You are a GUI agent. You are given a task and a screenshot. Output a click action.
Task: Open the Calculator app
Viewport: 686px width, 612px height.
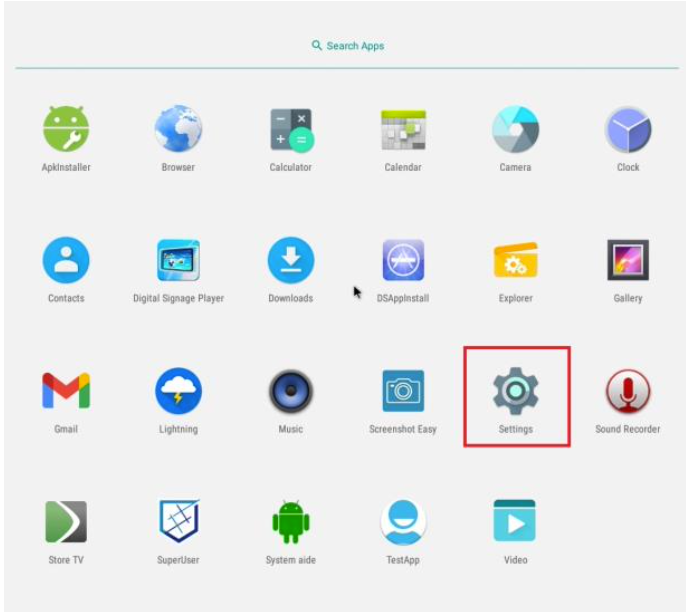[x=291, y=130]
